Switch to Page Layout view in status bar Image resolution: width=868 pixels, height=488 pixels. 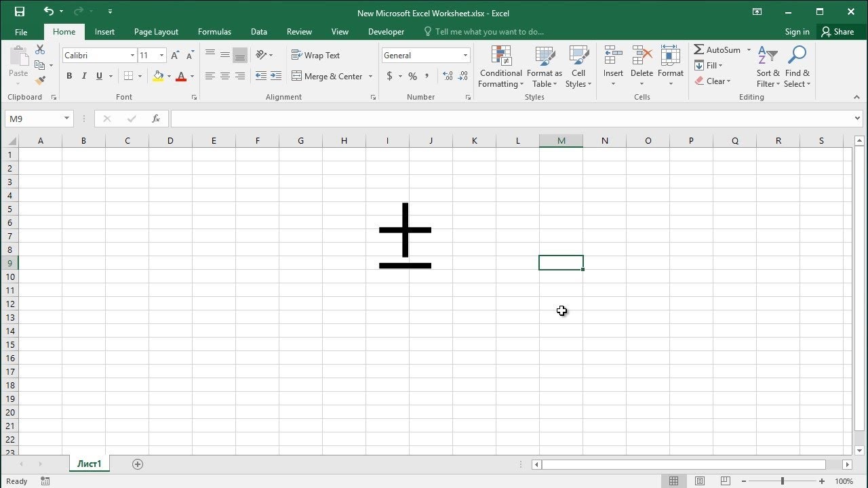(x=700, y=481)
